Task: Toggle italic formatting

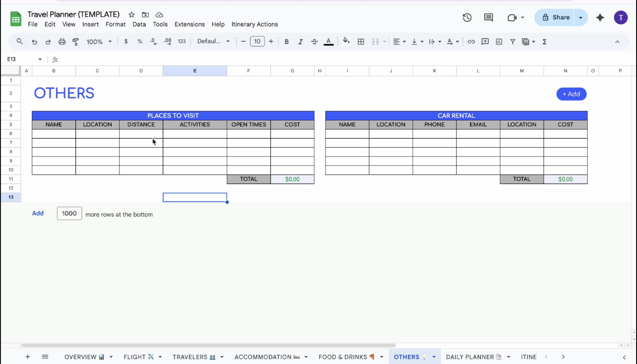Action: coord(300,42)
